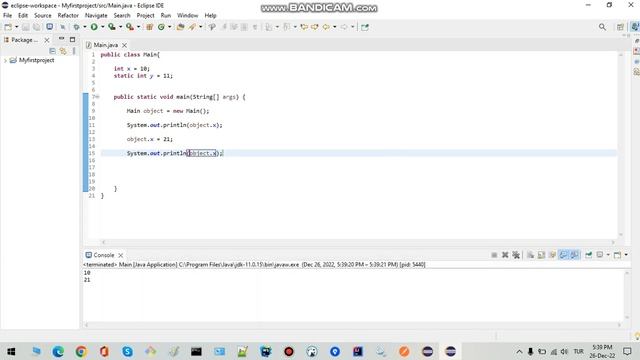
Task: Open the External Tools dropdown arrow
Action: pos(138,27)
